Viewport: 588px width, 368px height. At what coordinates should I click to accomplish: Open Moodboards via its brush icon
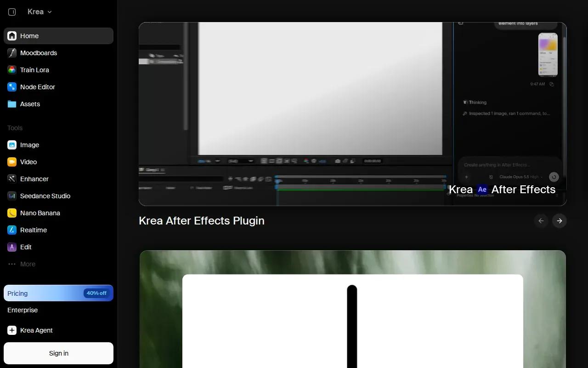[x=12, y=53]
